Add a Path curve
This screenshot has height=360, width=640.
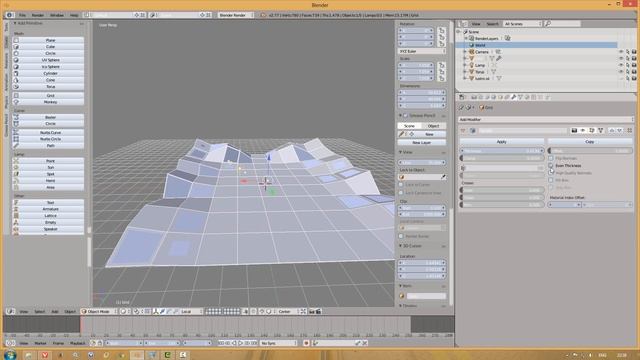pyautogui.click(x=48, y=145)
